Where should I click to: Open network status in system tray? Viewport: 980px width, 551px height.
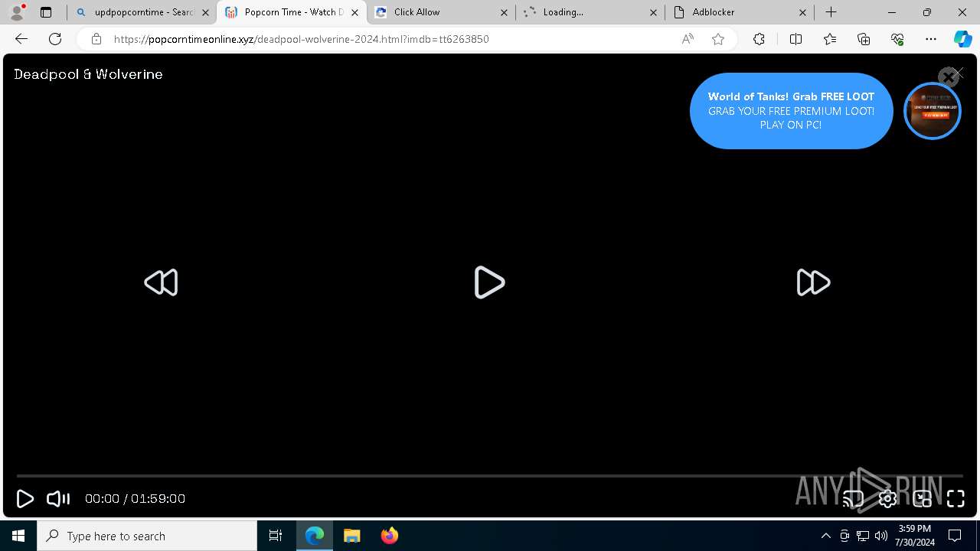click(863, 536)
